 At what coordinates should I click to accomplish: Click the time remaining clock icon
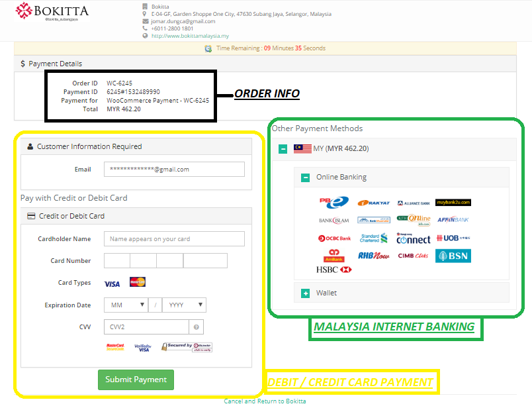click(x=208, y=48)
